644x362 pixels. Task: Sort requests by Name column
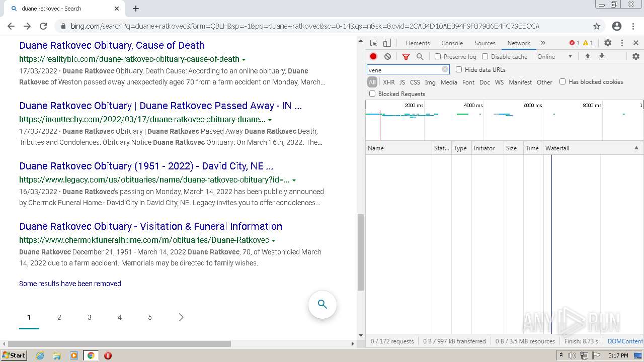pyautogui.click(x=398, y=148)
